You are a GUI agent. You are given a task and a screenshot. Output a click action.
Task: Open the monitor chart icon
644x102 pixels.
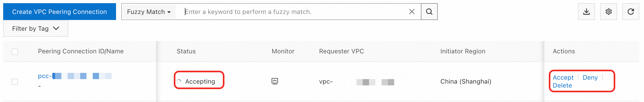click(x=275, y=81)
